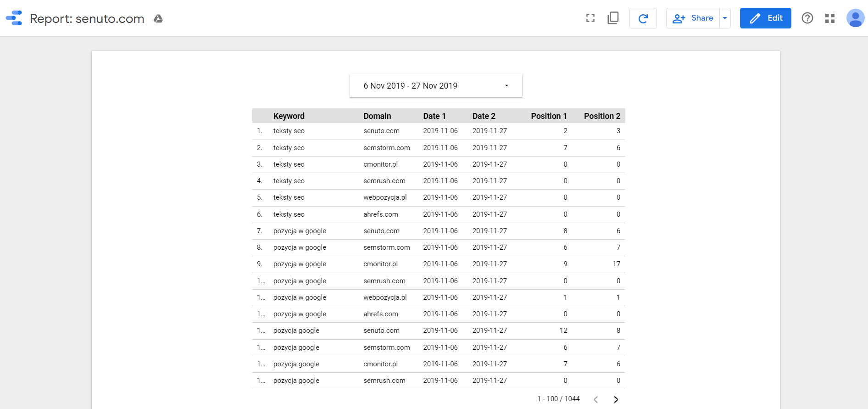Edit the report
868x409 pixels.
[766, 18]
